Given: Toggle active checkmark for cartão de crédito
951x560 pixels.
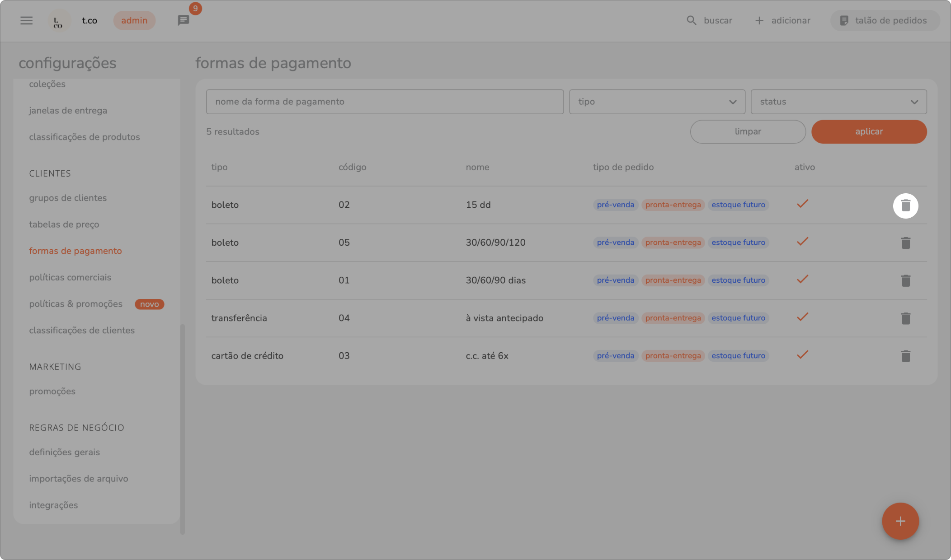Looking at the screenshot, I should (x=802, y=355).
